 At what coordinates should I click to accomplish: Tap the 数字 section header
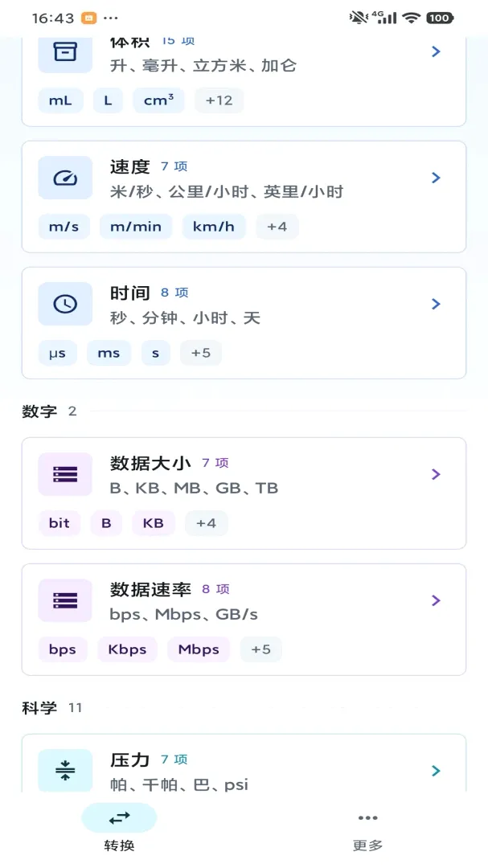39,411
